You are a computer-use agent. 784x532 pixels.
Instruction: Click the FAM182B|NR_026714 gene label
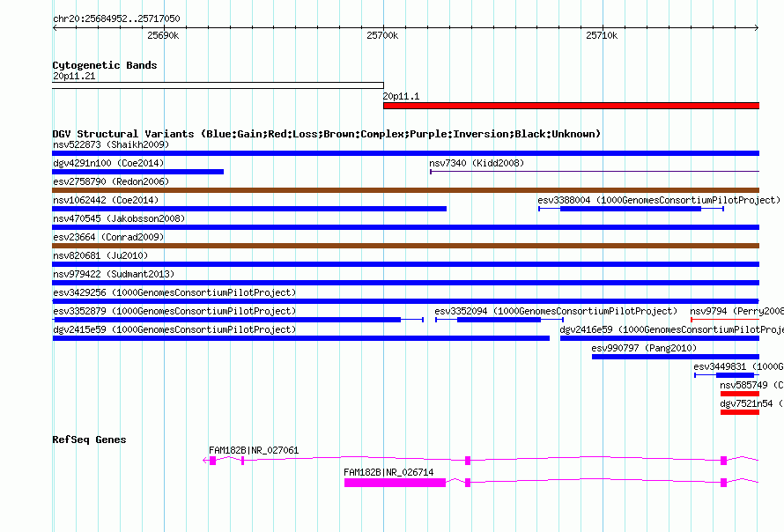point(388,472)
